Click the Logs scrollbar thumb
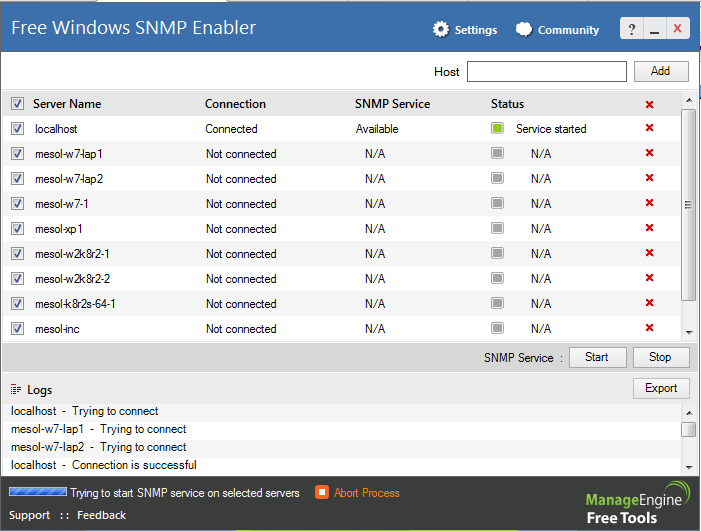The image size is (701, 531). pyautogui.click(x=689, y=430)
